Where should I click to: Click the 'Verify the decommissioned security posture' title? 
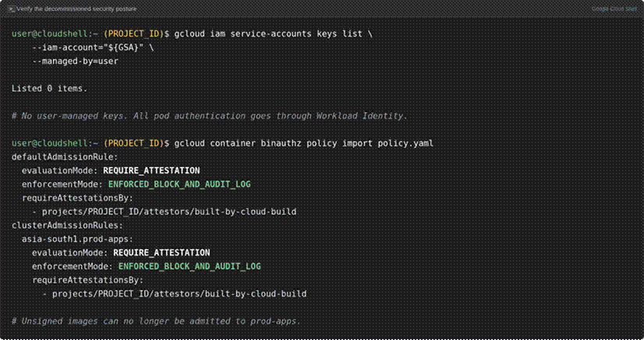pyautogui.click(x=77, y=9)
